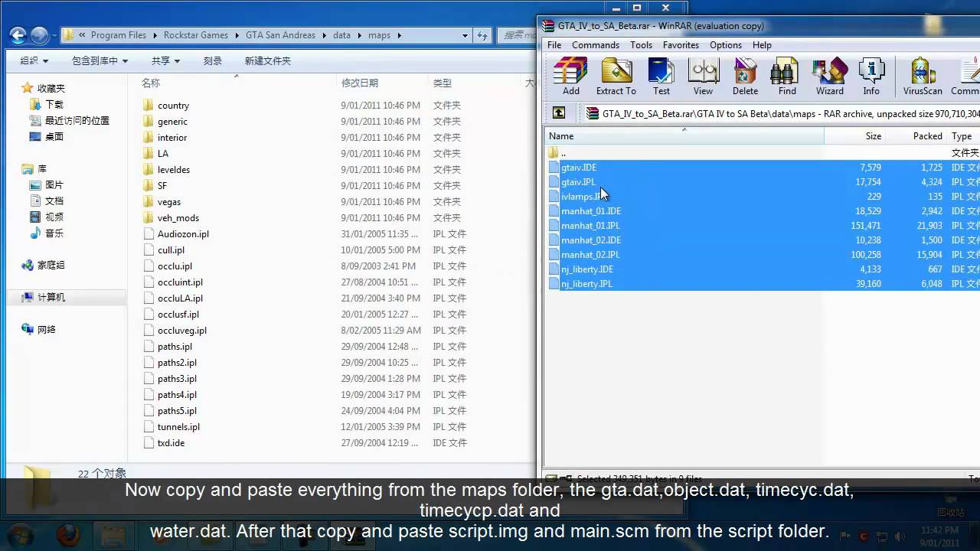The height and width of the screenshot is (551, 980).
Task: Open 下载 in favorites
Action: pyautogui.click(x=54, y=104)
